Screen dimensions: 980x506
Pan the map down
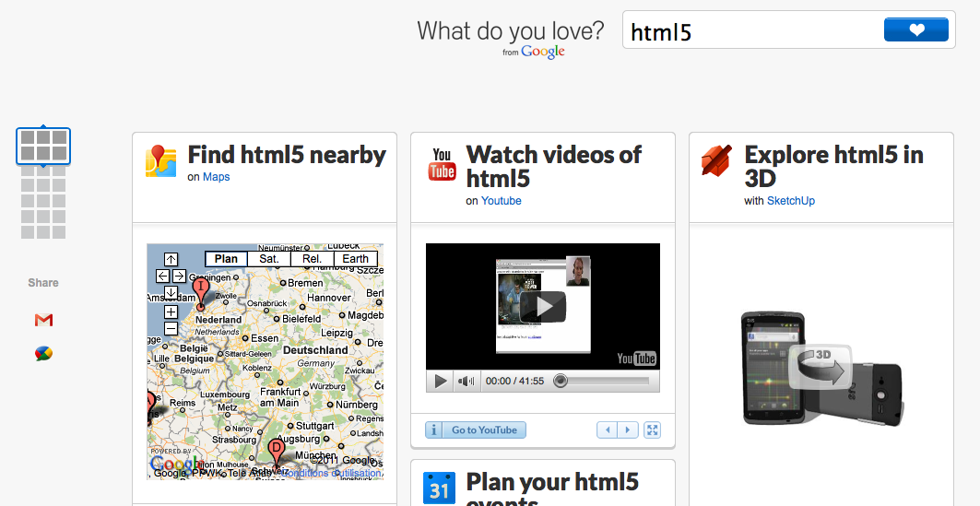coord(171,292)
